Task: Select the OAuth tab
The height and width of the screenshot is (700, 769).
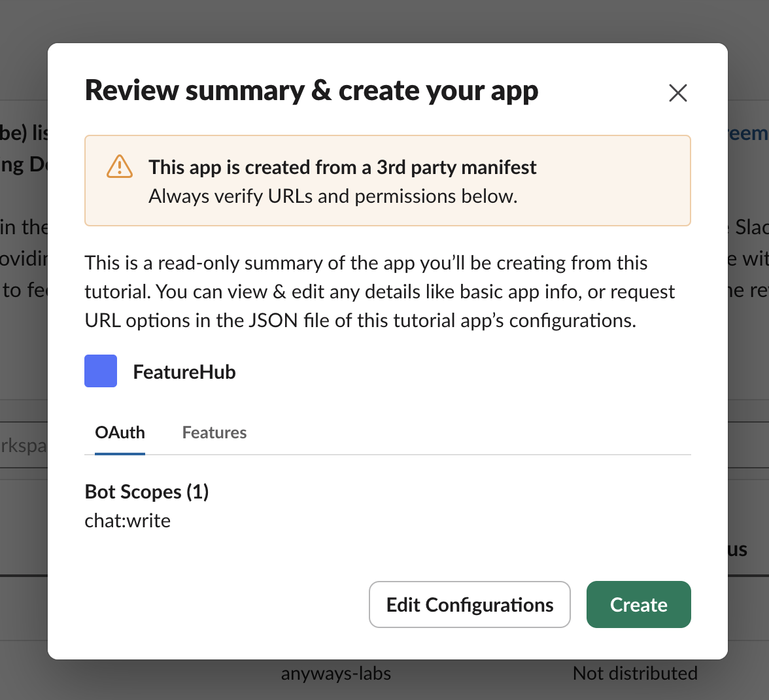Action: point(120,432)
